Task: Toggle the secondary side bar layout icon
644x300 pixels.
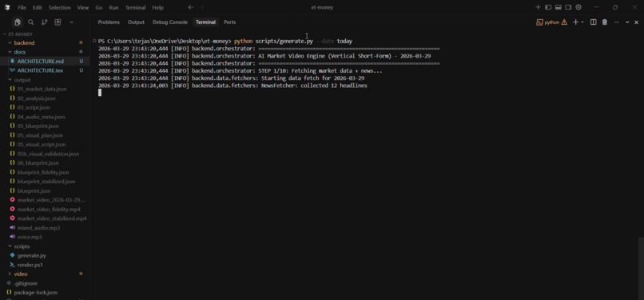Action: pyautogui.click(x=568, y=7)
